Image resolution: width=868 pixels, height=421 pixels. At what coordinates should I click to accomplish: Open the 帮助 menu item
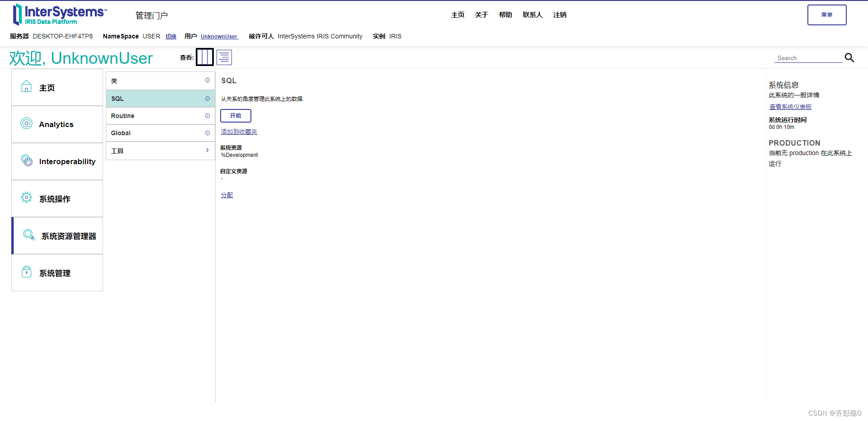point(505,14)
